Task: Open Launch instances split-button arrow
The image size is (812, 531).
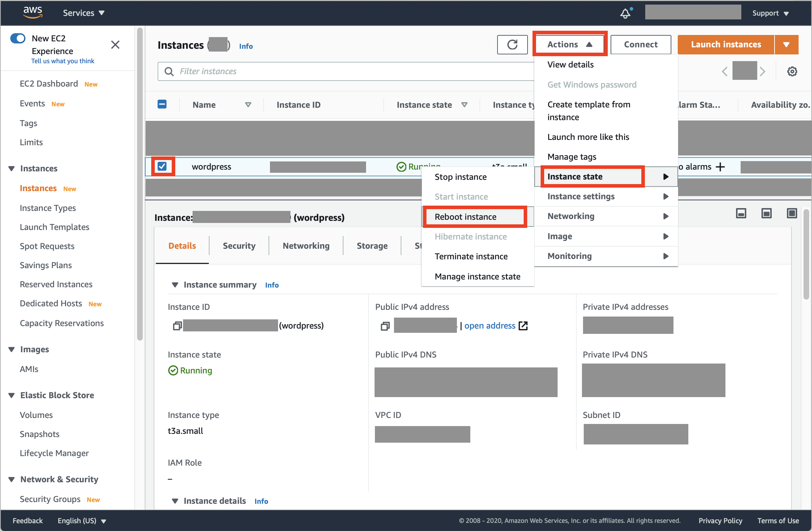Action: click(x=787, y=45)
